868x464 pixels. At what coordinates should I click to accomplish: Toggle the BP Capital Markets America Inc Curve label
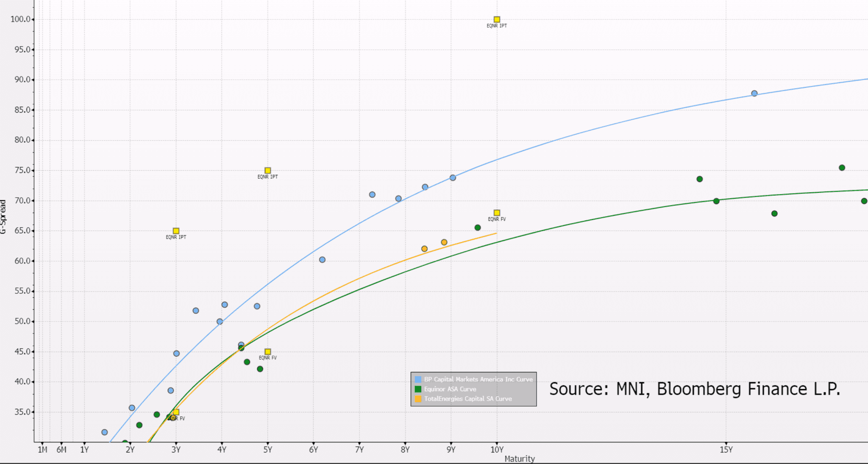click(x=478, y=379)
